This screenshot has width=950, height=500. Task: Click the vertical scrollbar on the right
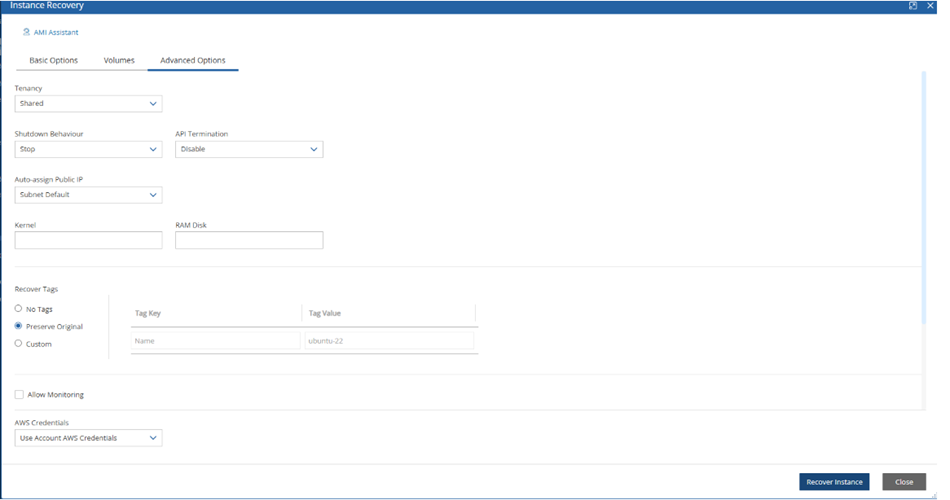[923, 200]
